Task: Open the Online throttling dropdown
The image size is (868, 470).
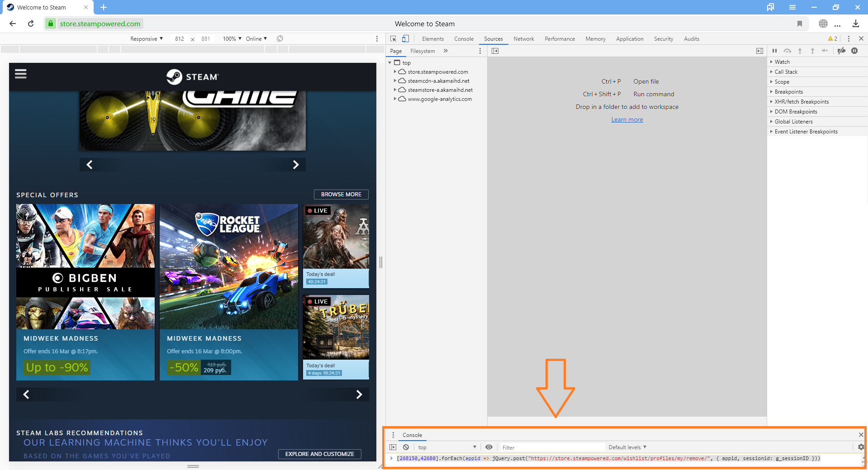Action: (256, 39)
